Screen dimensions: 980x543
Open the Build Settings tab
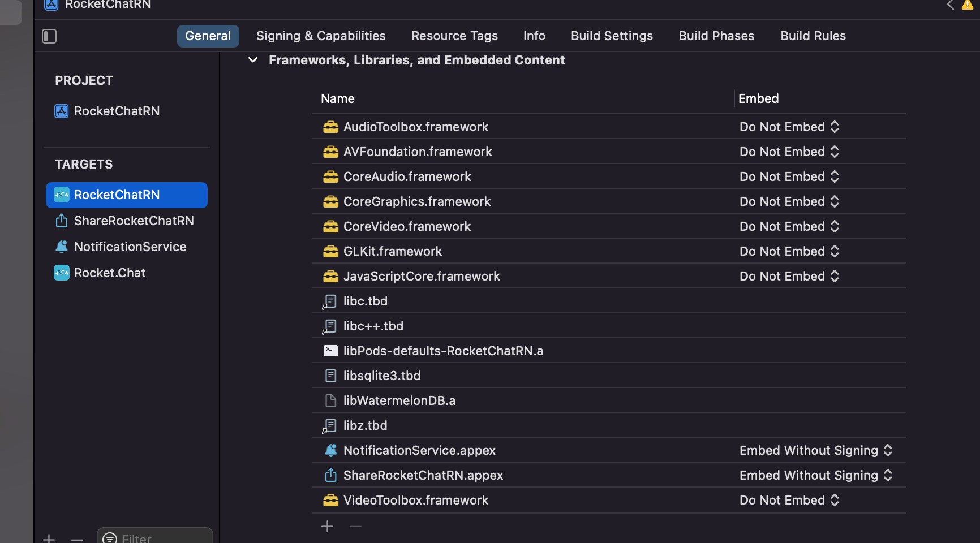pos(612,36)
